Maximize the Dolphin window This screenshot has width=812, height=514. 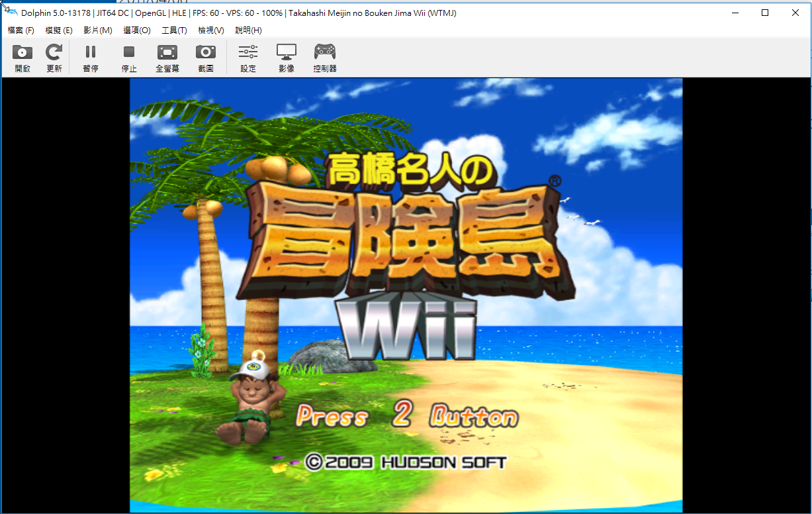[765, 13]
